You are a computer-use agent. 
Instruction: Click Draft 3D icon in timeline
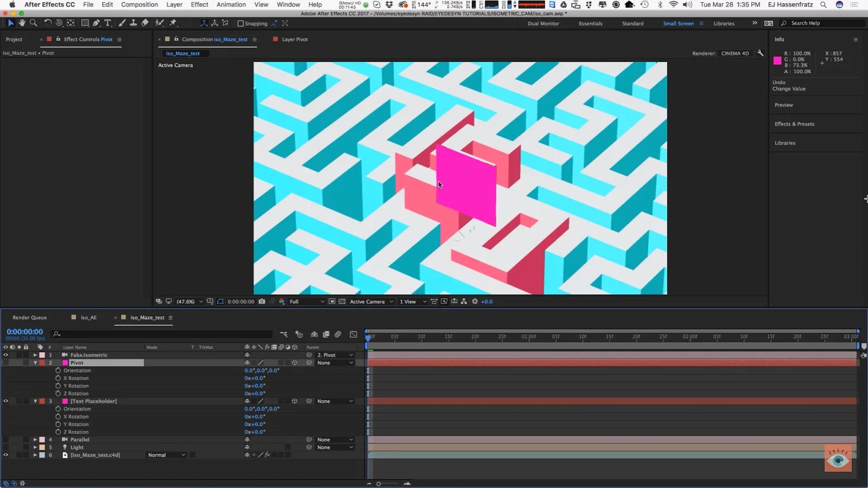pos(299,334)
